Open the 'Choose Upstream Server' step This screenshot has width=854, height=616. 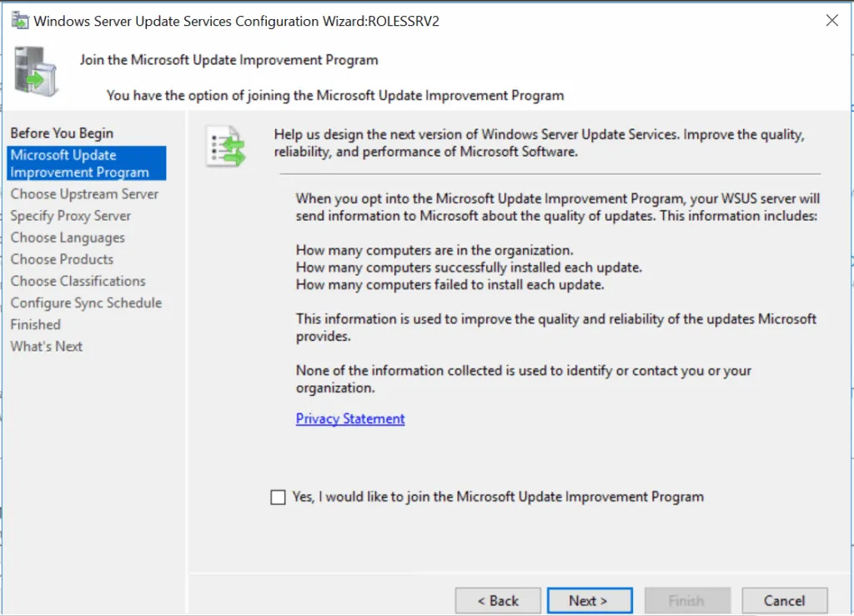click(84, 193)
